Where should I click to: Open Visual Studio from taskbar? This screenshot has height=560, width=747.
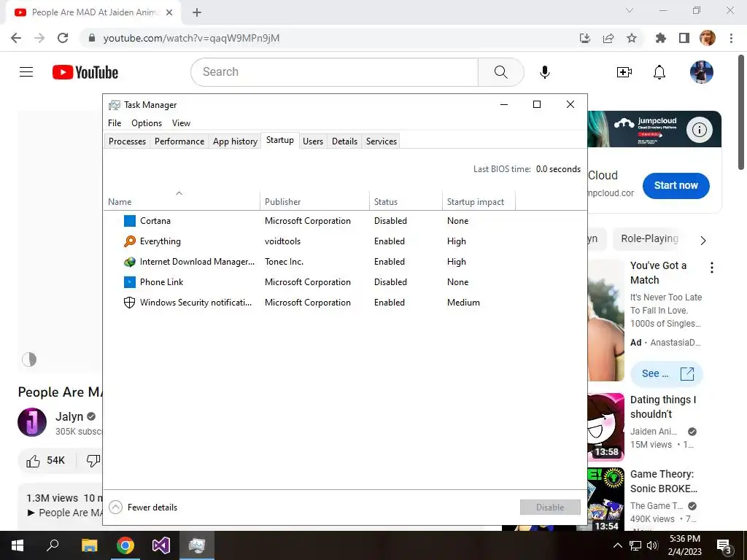coord(161,545)
